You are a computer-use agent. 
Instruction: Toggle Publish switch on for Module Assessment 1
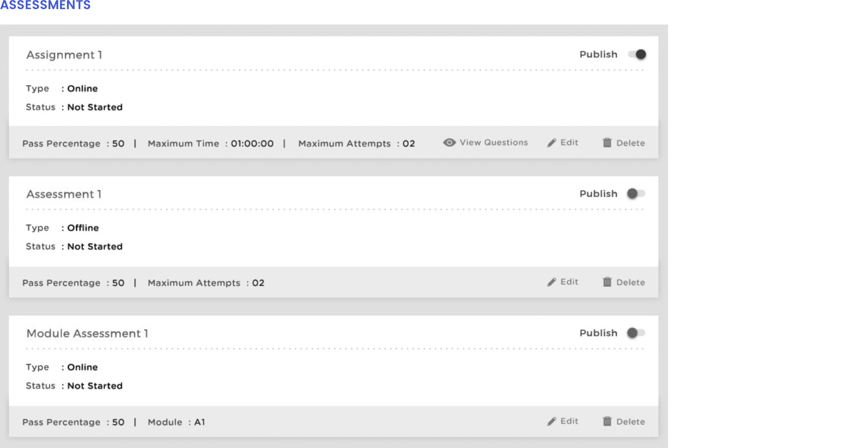pos(635,332)
